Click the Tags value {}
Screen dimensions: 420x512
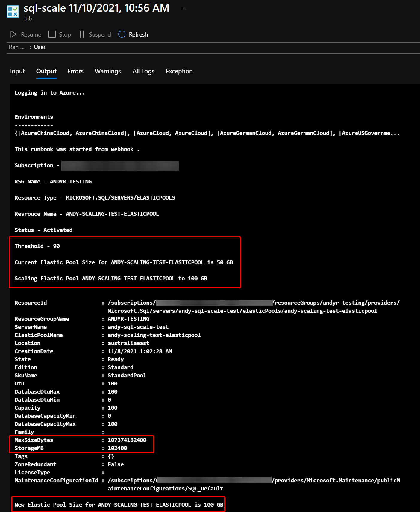[x=111, y=456]
